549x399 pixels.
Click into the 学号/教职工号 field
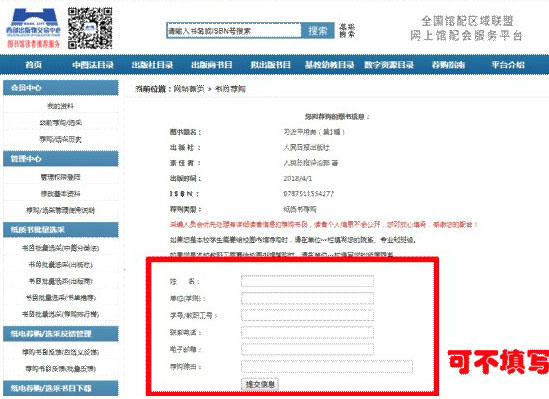[307, 315]
